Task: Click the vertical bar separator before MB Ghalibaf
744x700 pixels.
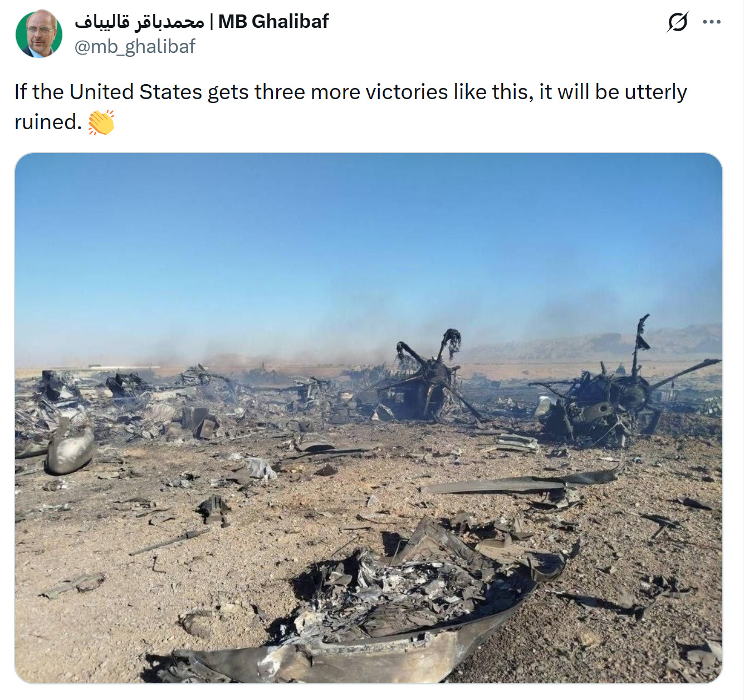Action: [x=211, y=22]
